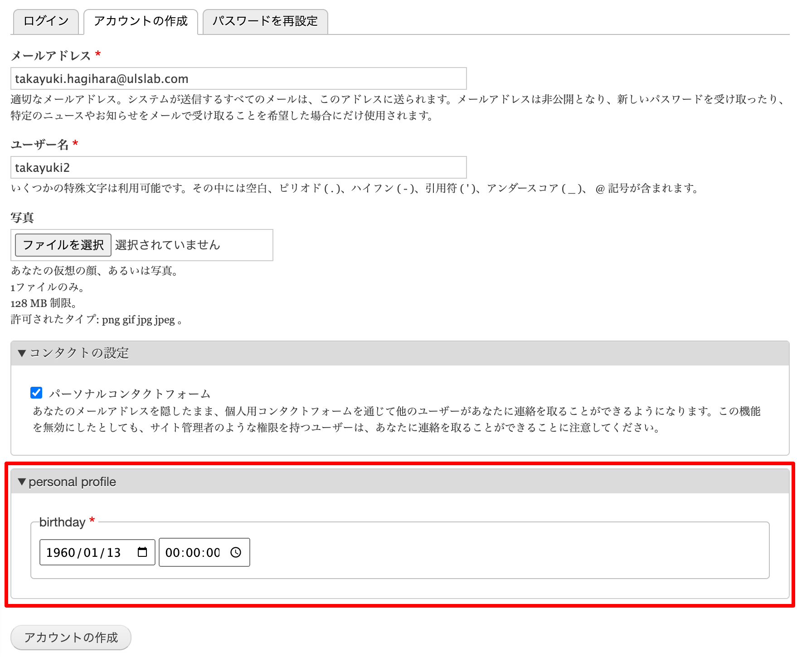The height and width of the screenshot is (672, 797).
Task: Select the seconds segment in birthday time
Action: (x=213, y=553)
